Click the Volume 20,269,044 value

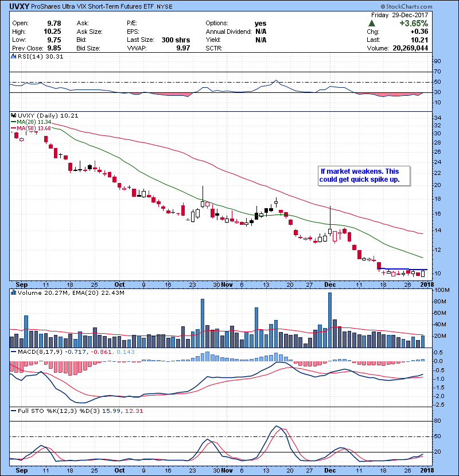tap(410, 48)
